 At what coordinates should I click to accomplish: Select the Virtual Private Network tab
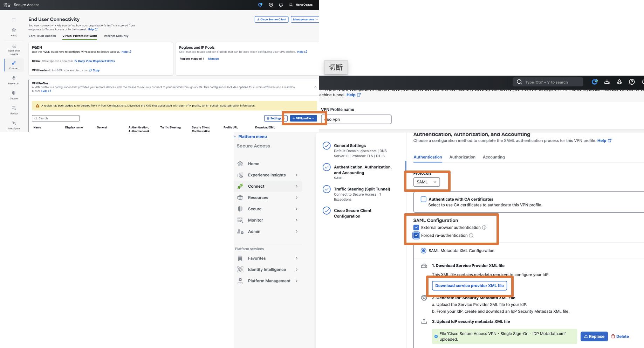click(x=80, y=36)
